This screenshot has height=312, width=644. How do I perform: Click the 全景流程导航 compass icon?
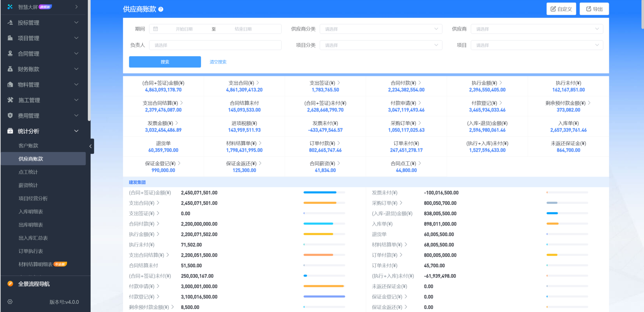click(10, 284)
